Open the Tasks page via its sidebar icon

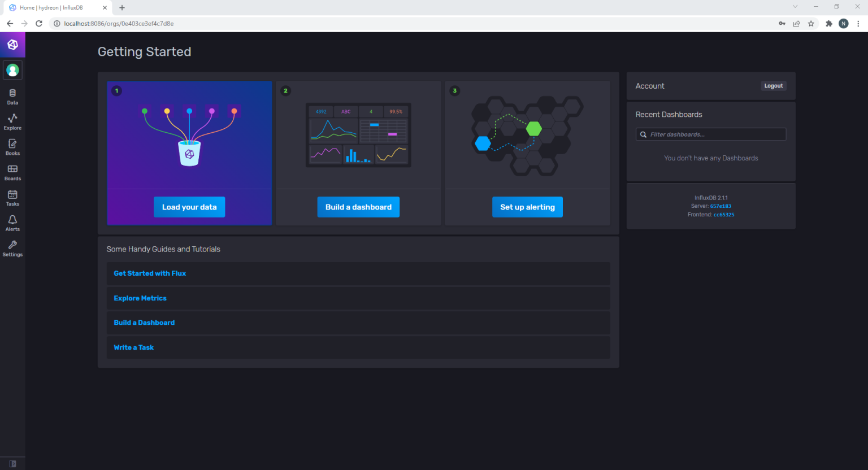coord(12,197)
